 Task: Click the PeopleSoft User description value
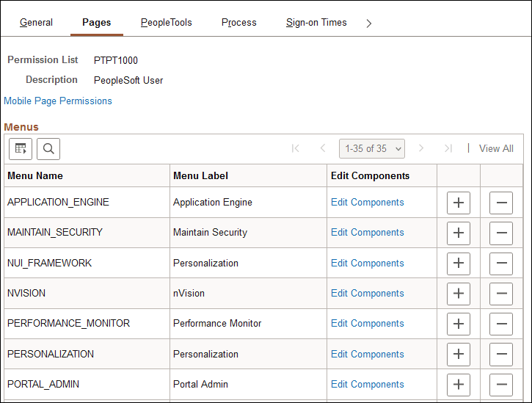[x=128, y=81]
